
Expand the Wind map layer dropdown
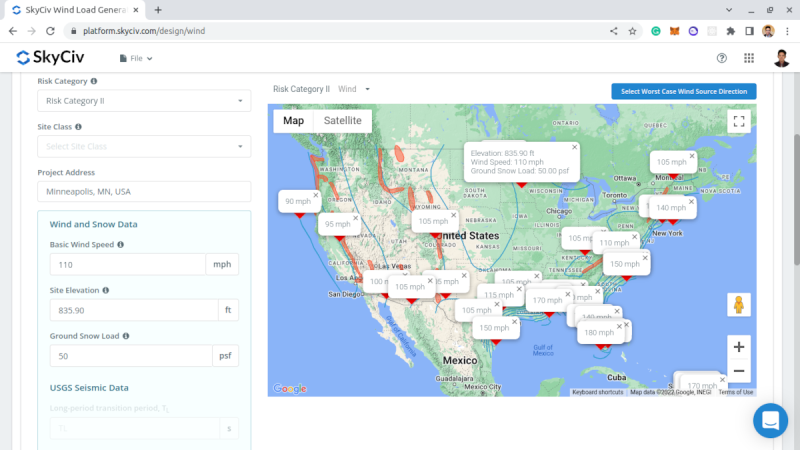(x=355, y=89)
